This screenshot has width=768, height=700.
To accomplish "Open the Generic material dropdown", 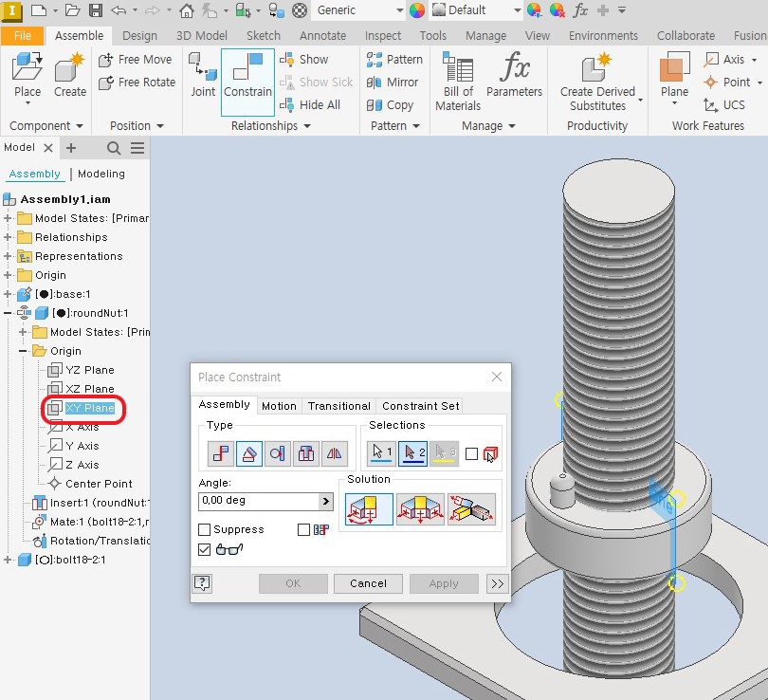I will click(x=400, y=10).
